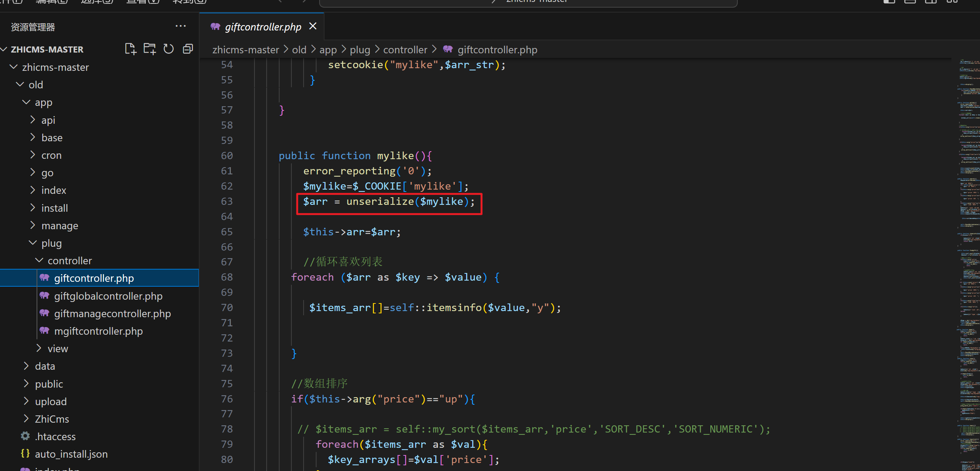Collapse the old folder
Viewport: 980px width, 471px height.
20,85
